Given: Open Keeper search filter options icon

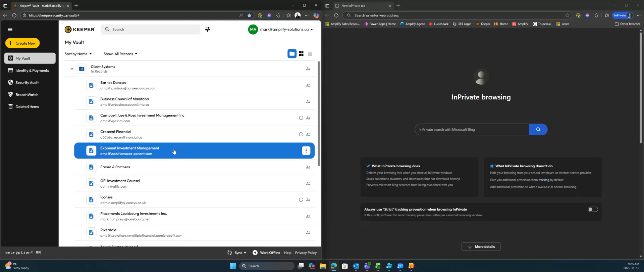Looking at the screenshot, I should 208,30.
